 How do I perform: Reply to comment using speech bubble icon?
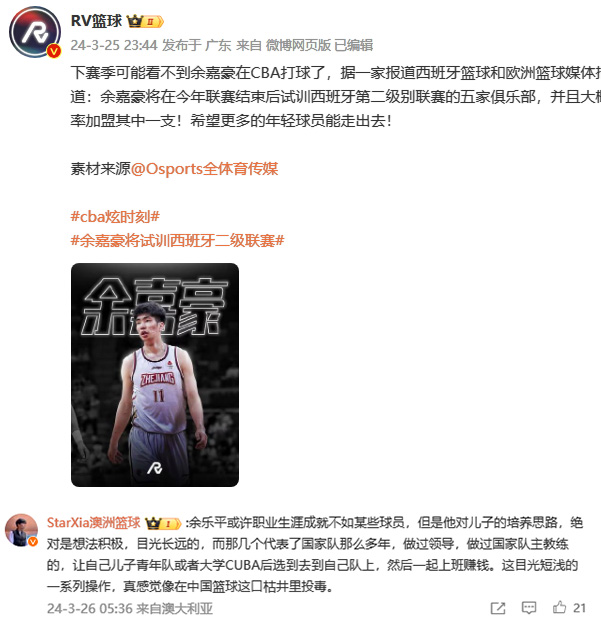pos(529,608)
